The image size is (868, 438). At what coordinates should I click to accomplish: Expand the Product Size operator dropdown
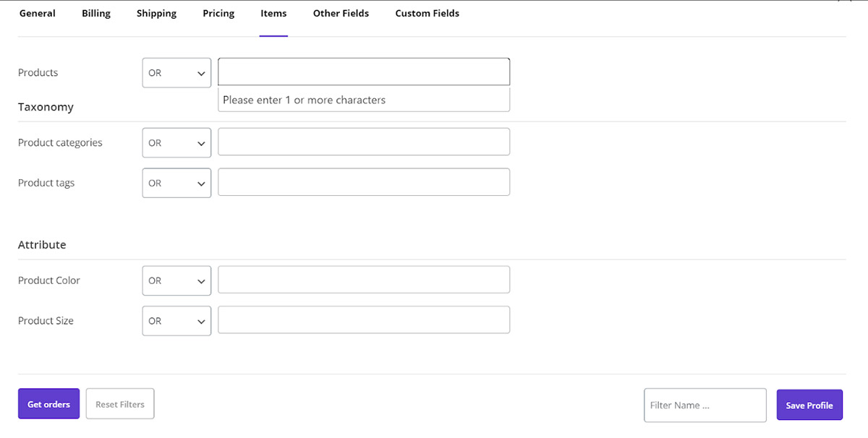[x=176, y=321]
